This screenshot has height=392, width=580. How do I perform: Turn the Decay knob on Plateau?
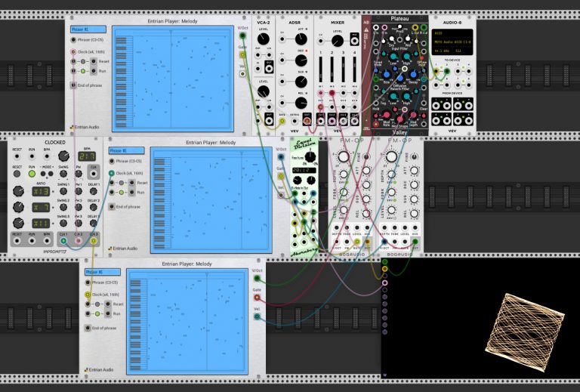(414, 74)
